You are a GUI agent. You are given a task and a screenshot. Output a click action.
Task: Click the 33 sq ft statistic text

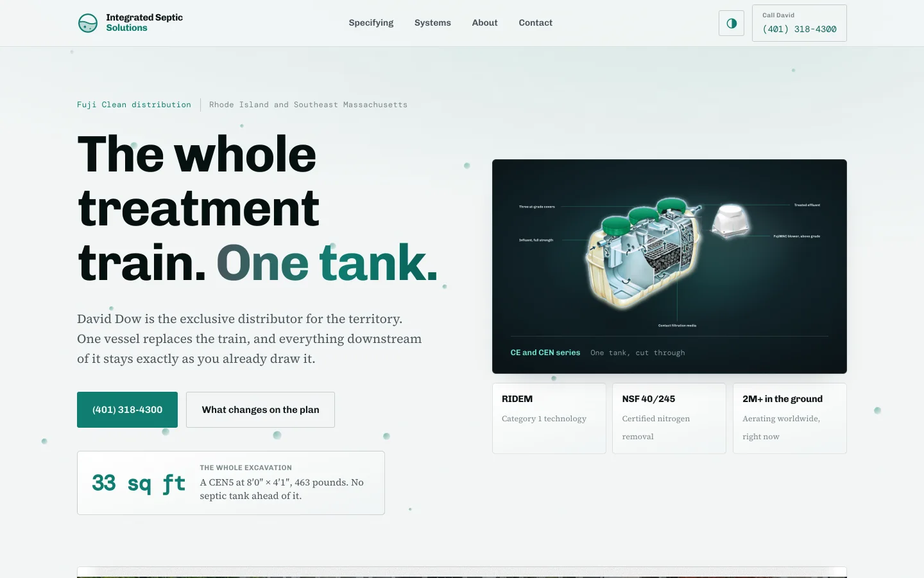pos(139,483)
